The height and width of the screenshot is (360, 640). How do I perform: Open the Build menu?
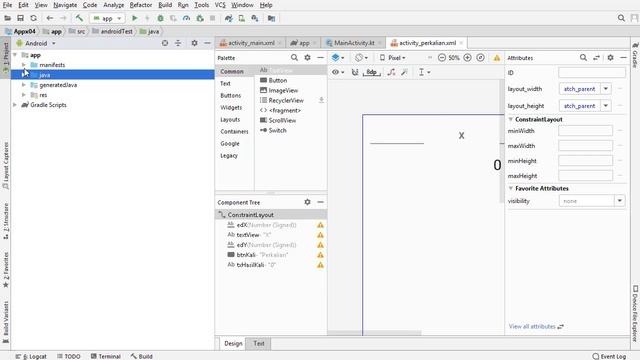point(165,5)
